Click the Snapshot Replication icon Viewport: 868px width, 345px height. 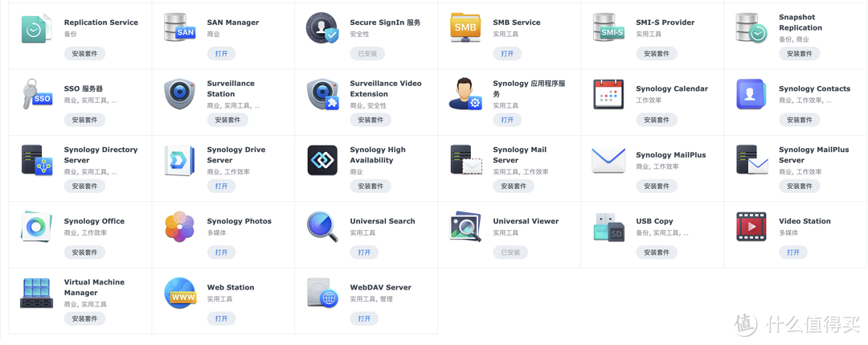tap(751, 27)
